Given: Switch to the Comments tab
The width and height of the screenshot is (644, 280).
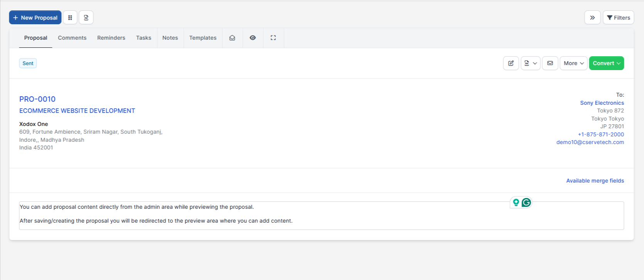Looking at the screenshot, I should 72,38.
